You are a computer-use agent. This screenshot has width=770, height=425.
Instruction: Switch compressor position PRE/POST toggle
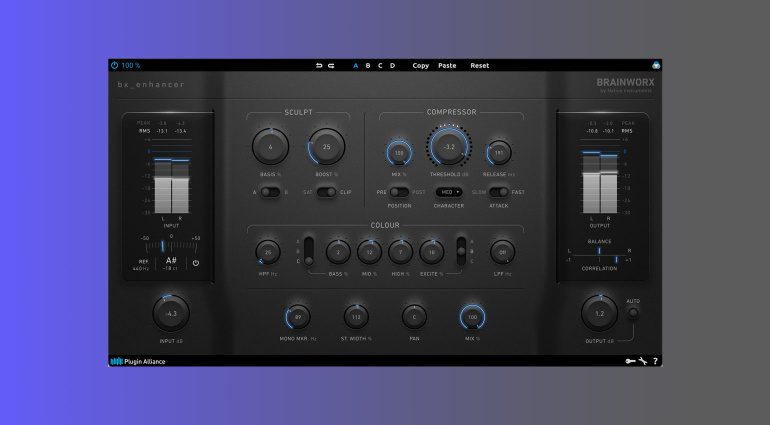click(x=399, y=191)
